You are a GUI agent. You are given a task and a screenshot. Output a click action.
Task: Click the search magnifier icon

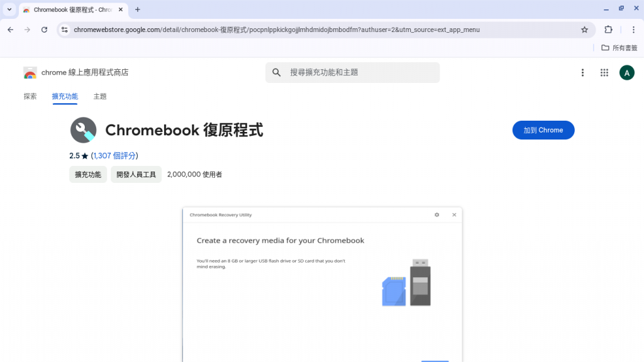point(277,73)
